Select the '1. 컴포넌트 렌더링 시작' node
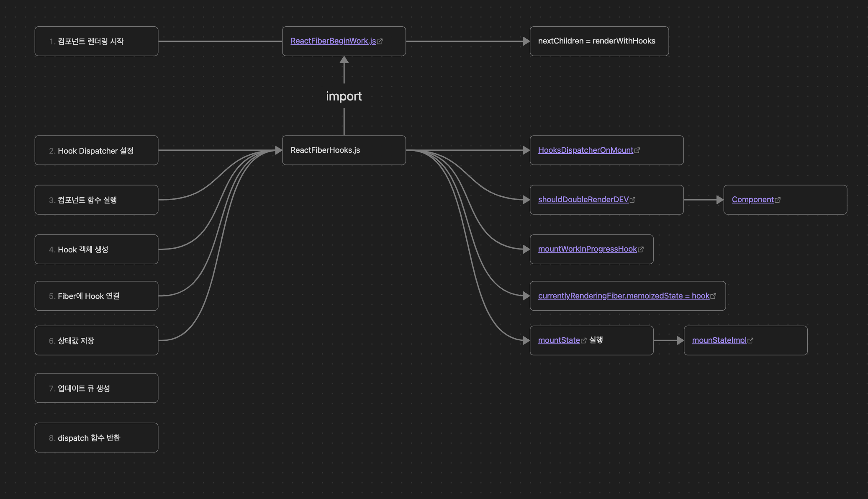Image resolution: width=868 pixels, height=499 pixels. (x=96, y=41)
